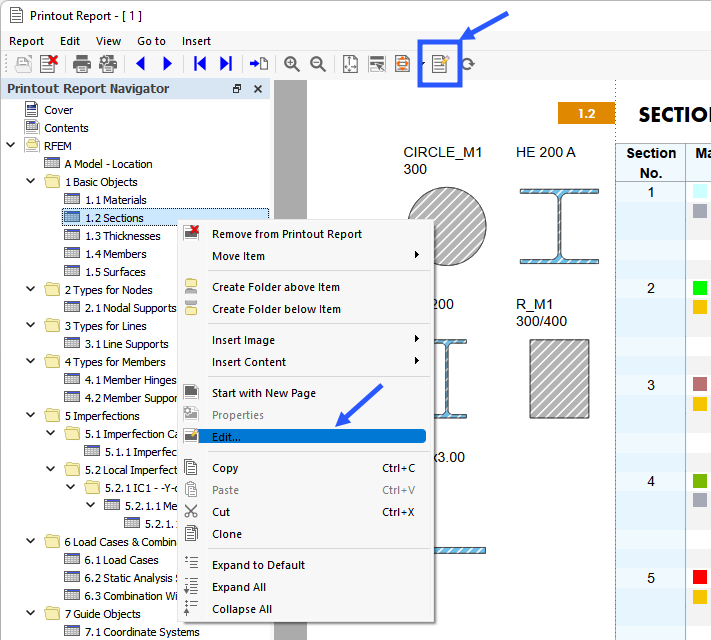This screenshot has width=711, height=640.
Task: Undock the Printout Report Navigator panel
Action: coord(237,88)
